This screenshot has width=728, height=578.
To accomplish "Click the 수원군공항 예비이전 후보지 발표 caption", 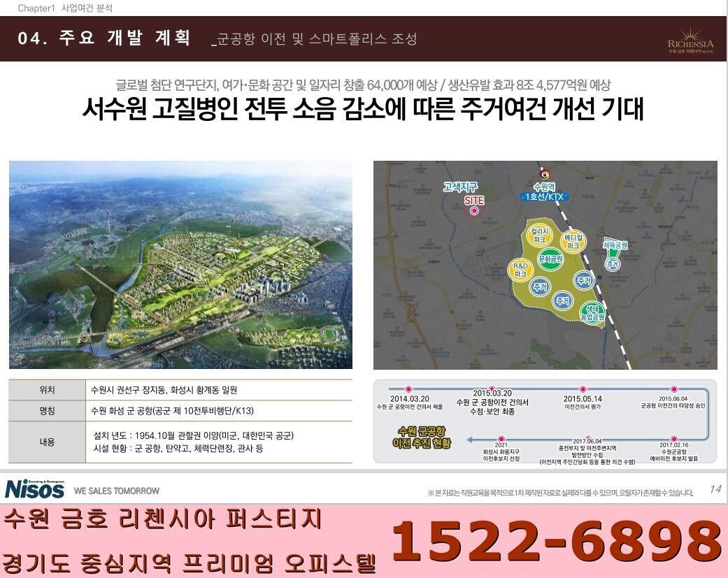I will coord(673,455).
